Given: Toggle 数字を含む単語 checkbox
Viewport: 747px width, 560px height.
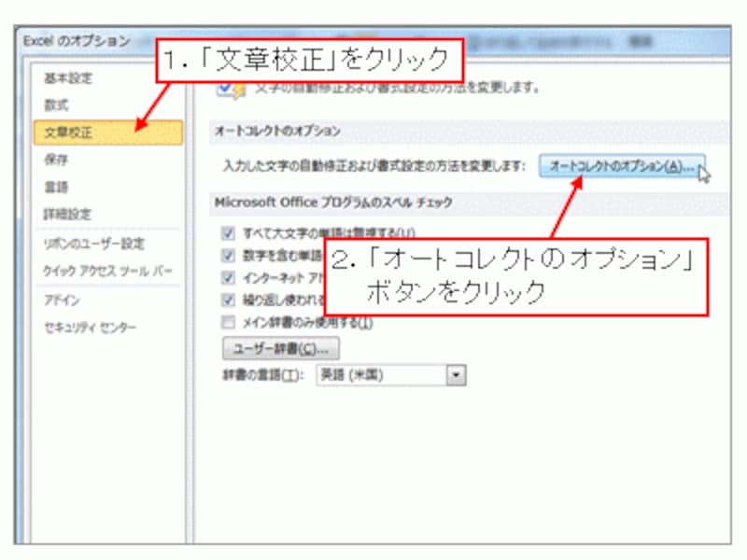Looking at the screenshot, I should [228, 256].
